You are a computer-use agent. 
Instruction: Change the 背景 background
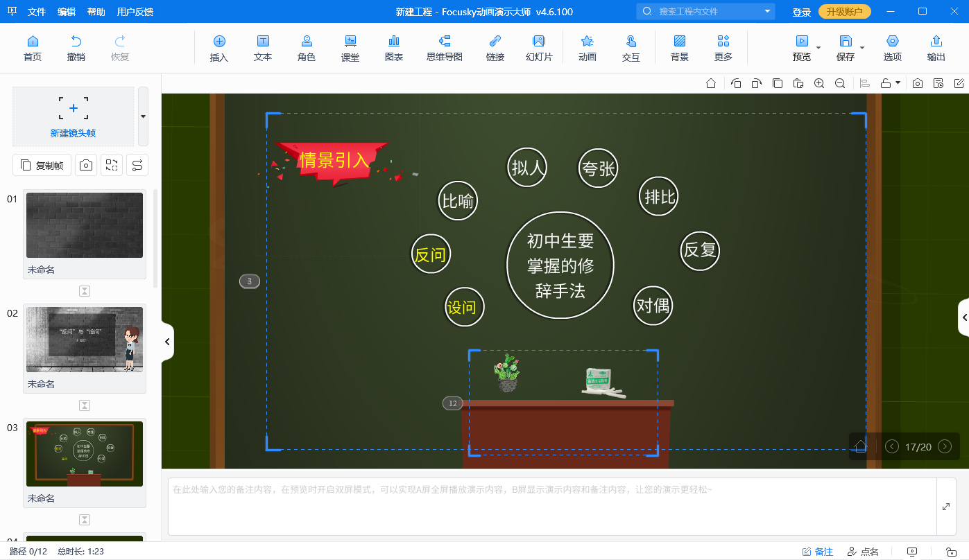[680, 48]
